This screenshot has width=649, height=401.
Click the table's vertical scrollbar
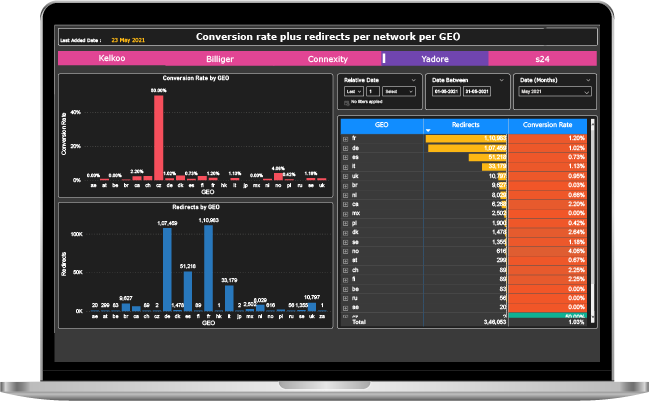(x=593, y=219)
